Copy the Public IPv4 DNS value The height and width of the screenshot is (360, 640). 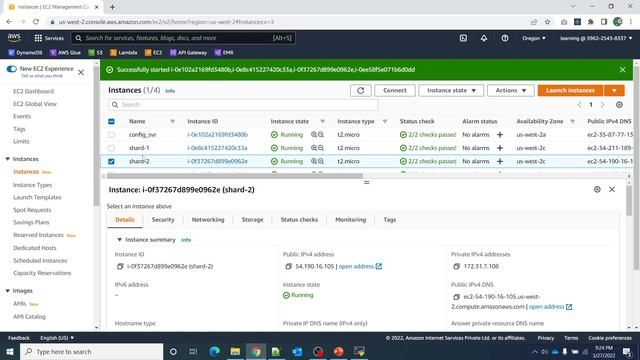tap(457, 297)
